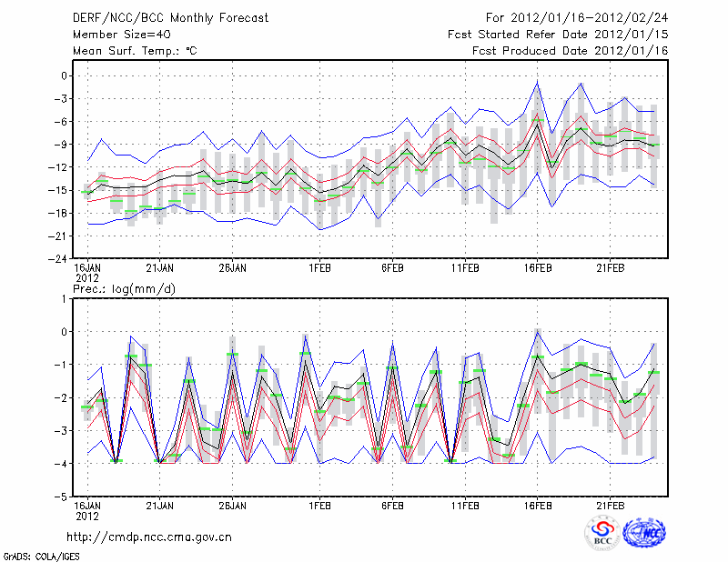Open the cmdp.ncc.cma.gov.cn link
Screen dimensions: 728x562
click(x=149, y=537)
